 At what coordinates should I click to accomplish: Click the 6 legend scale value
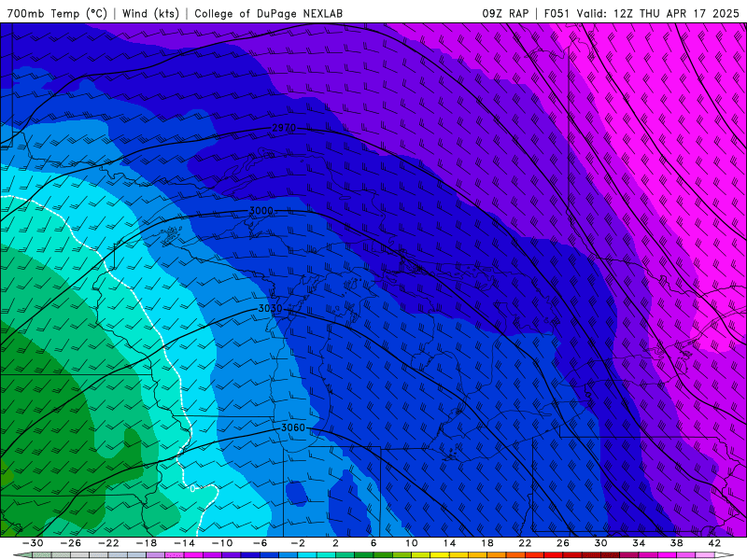coord(373,543)
